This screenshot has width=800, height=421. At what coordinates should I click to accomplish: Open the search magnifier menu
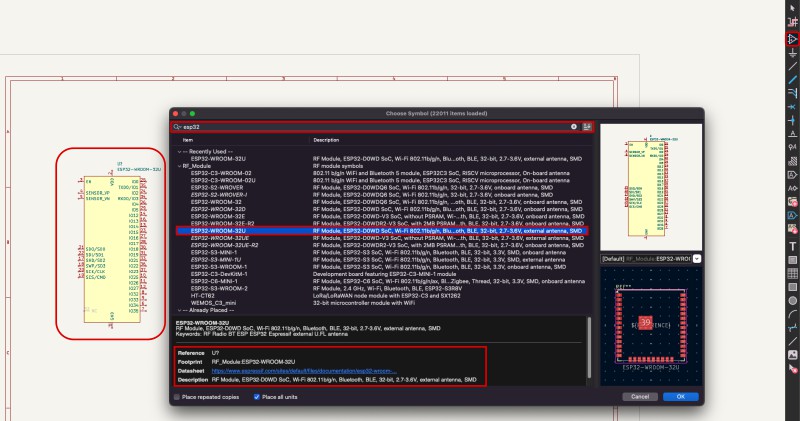tap(177, 127)
